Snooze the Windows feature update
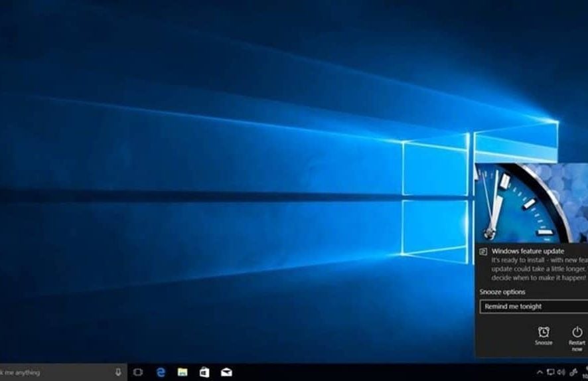 pos(544,336)
